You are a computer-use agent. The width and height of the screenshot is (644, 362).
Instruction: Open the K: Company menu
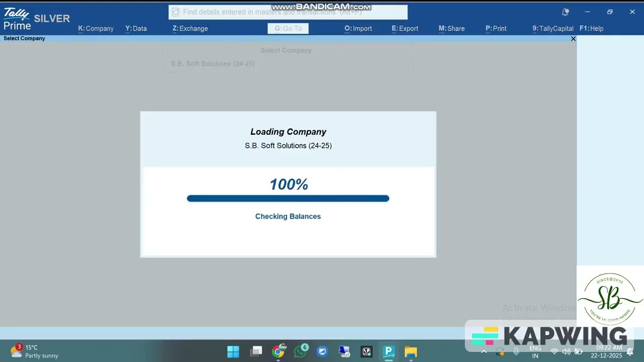tap(96, 29)
